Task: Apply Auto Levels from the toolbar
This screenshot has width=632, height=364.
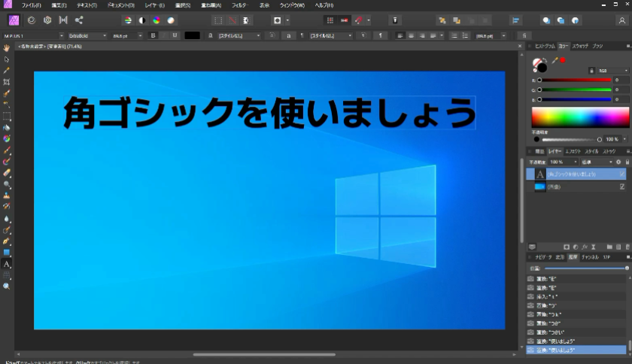Action: tap(128, 20)
